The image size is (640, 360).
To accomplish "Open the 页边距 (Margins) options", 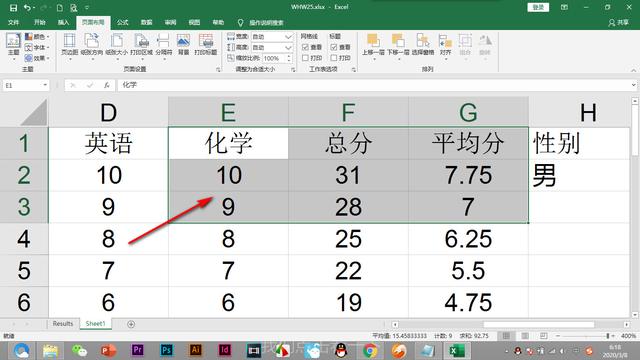I will point(69,46).
